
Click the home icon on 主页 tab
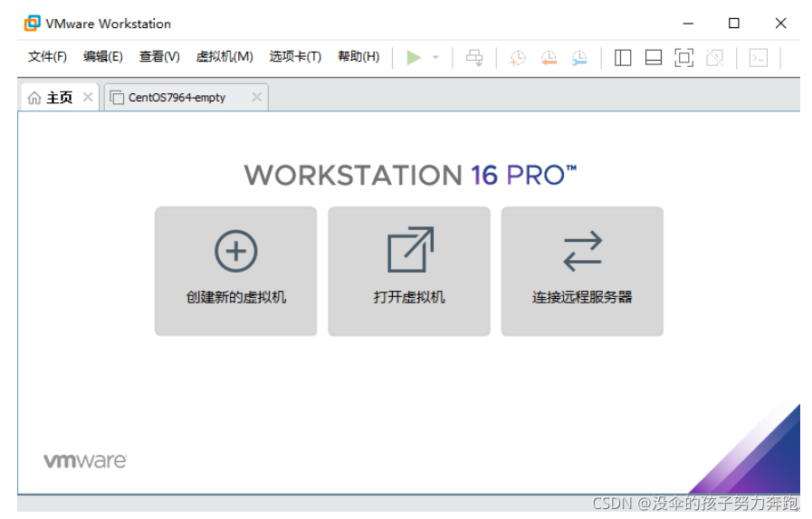[x=34, y=98]
